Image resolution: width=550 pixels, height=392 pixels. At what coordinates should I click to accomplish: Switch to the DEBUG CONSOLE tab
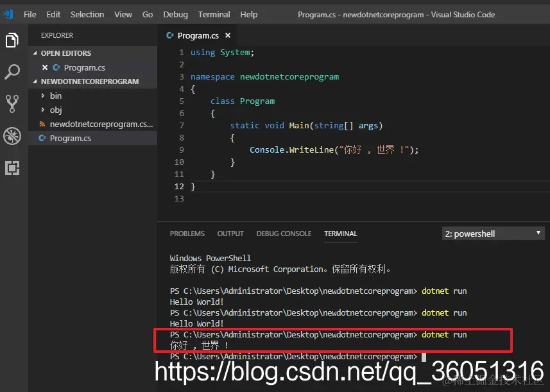(x=284, y=234)
